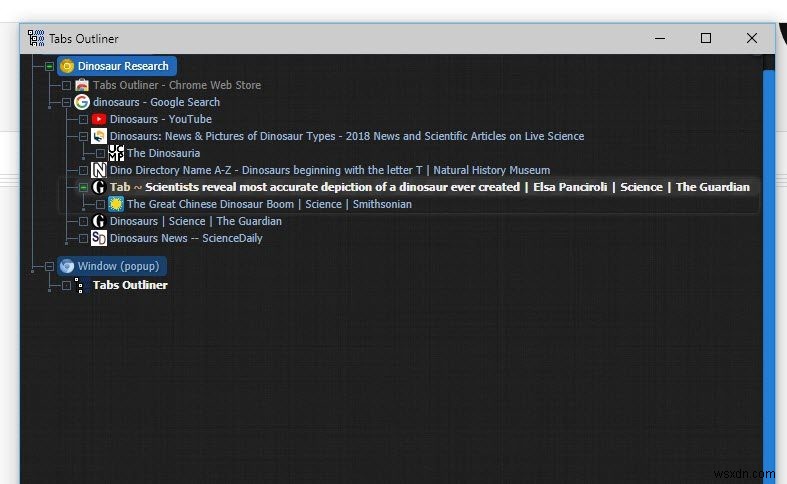Screen dimensions: 787x484
Task: Select the Window (popup) label
Action: 118,266
